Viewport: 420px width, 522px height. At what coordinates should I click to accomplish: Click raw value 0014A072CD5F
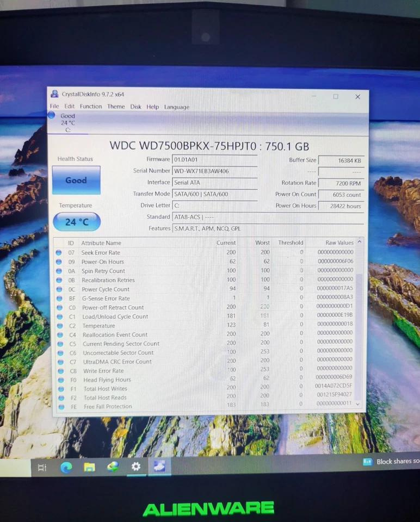coord(333,386)
